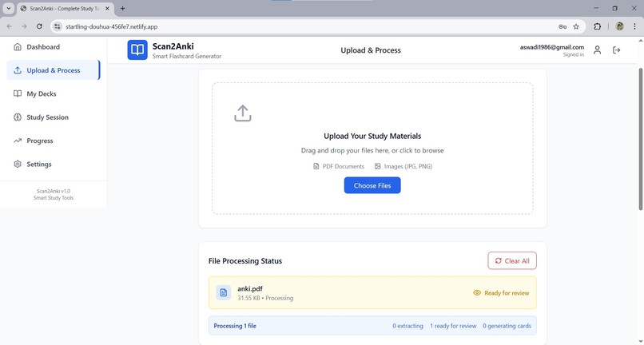Reload the page with browser refresh

[x=39, y=26]
